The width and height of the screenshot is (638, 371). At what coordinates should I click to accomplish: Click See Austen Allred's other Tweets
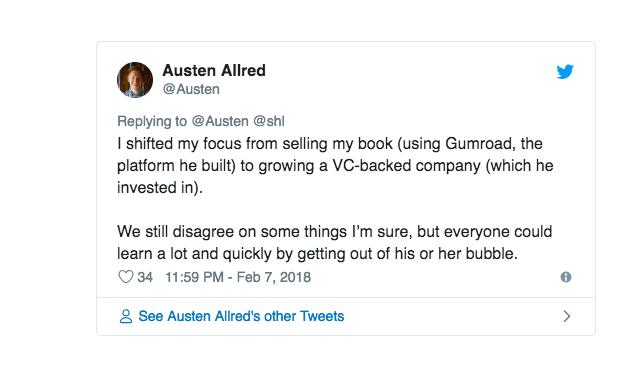click(241, 316)
